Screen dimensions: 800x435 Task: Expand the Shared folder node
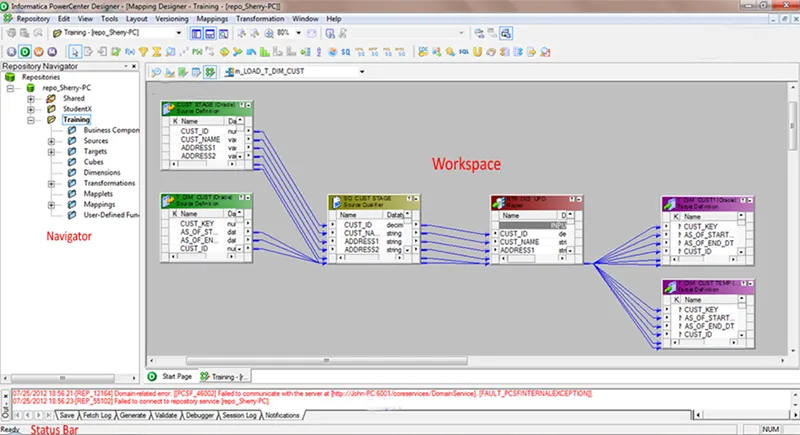pos(31,98)
